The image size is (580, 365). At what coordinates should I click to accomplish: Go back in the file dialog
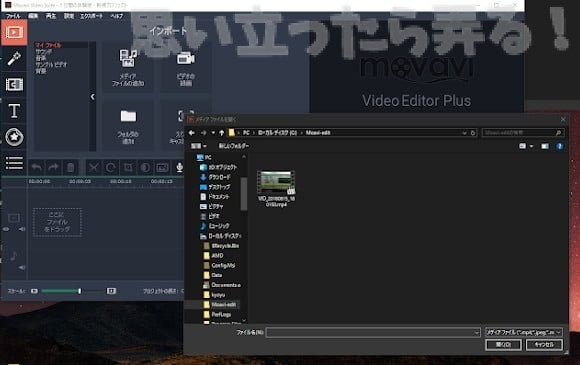pos(192,133)
